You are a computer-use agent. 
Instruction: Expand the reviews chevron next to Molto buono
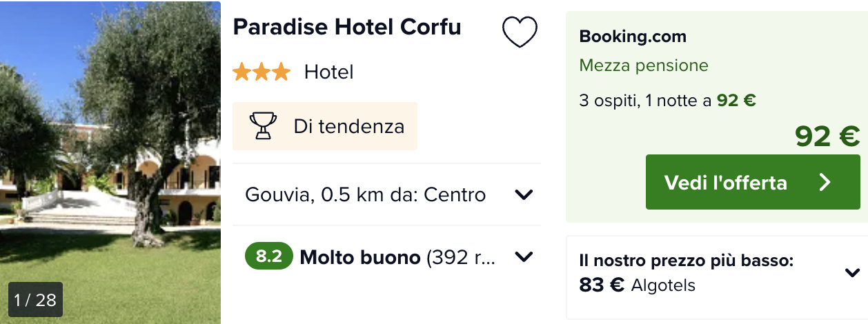pos(524,257)
